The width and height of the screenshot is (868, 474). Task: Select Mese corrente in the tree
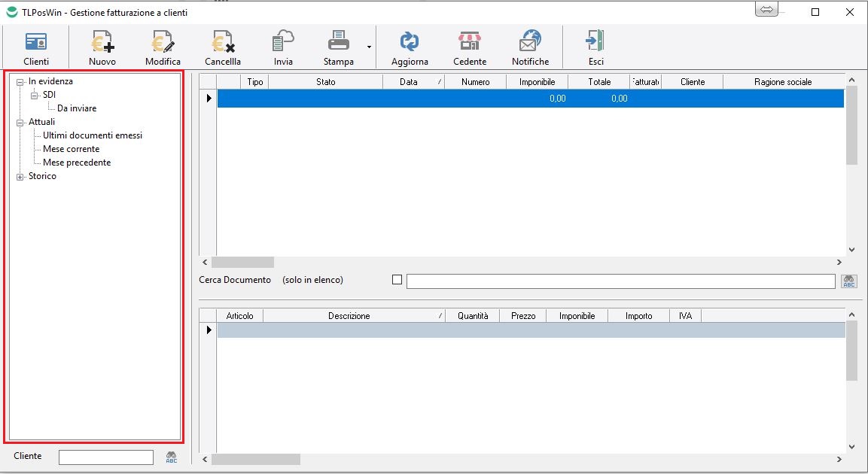(71, 149)
